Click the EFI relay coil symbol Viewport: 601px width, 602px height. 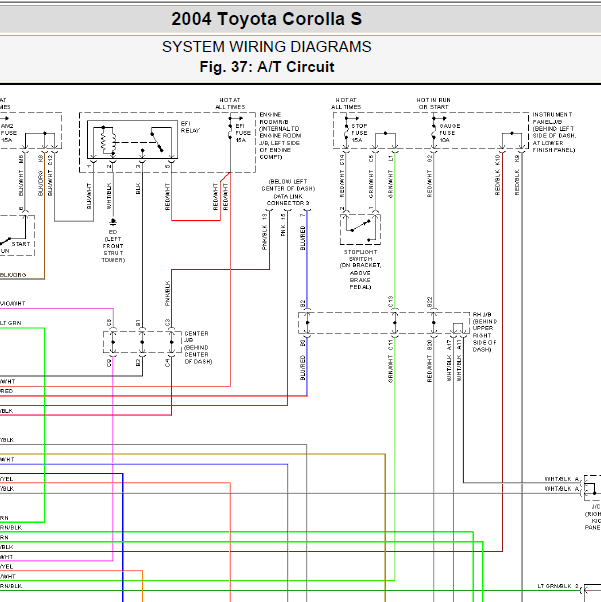pyautogui.click(x=108, y=141)
